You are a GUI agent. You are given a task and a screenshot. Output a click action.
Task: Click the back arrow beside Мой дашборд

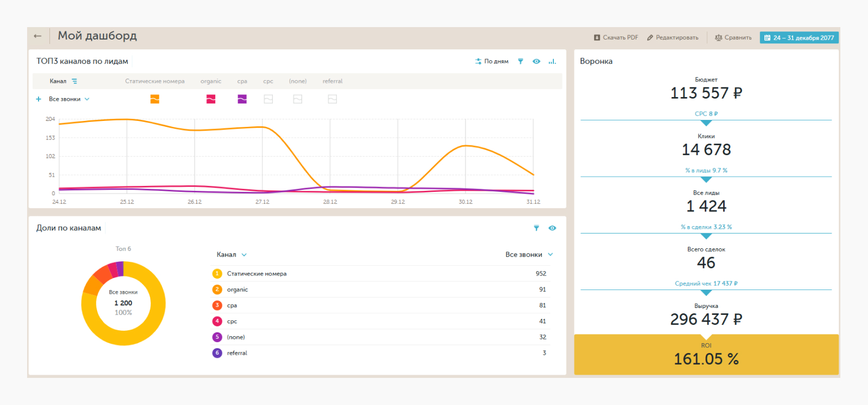click(x=37, y=36)
